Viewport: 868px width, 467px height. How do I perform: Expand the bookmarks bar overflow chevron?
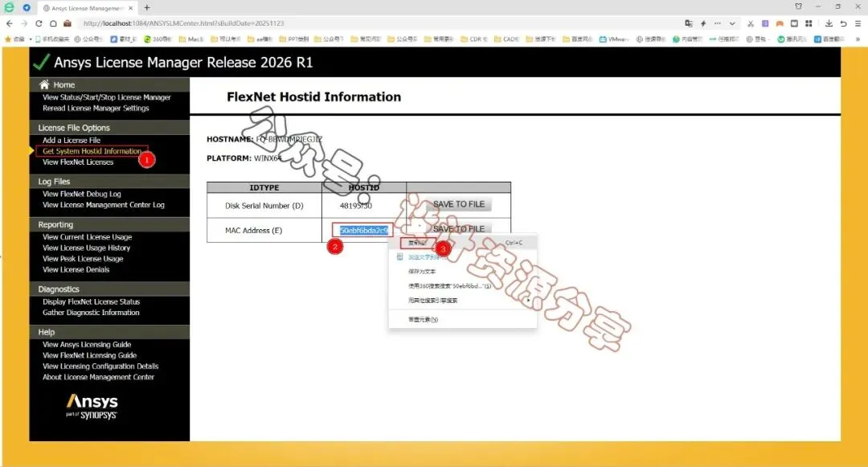(x=858, y=39)
